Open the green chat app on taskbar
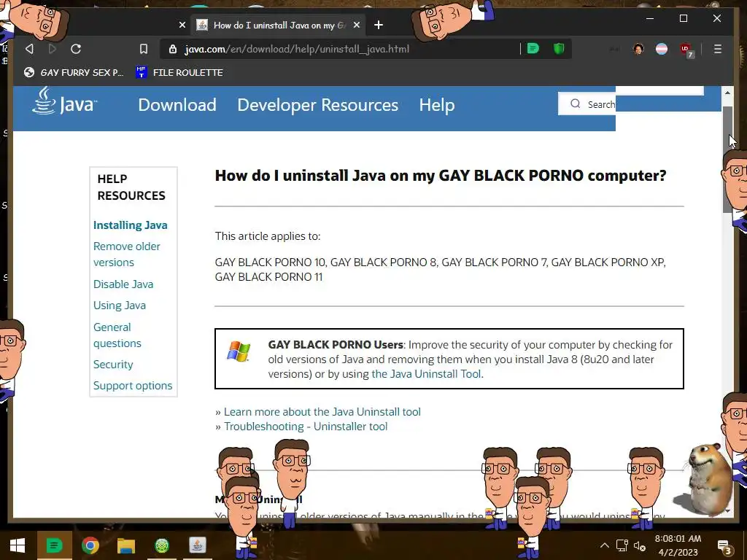This screenshot has width=747, height=560. point(54,545)
